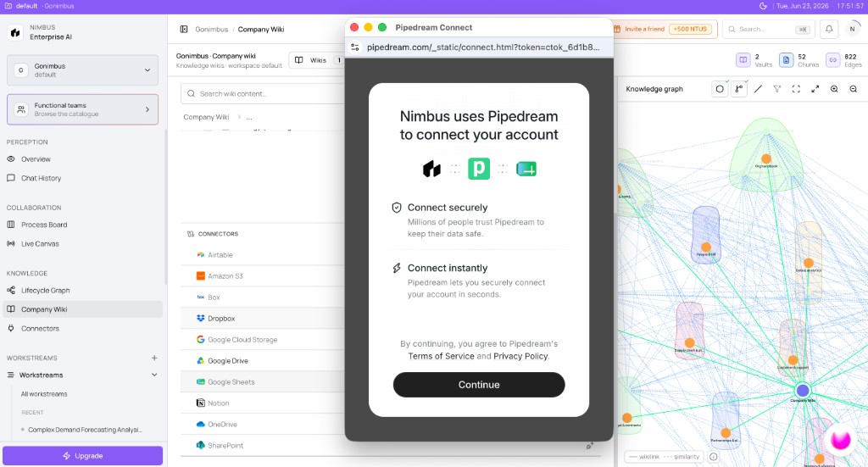The width and height of the screenshot is (868, 467).
Task: Click the Airtable connector icon
Action: (x=200, y=254)
